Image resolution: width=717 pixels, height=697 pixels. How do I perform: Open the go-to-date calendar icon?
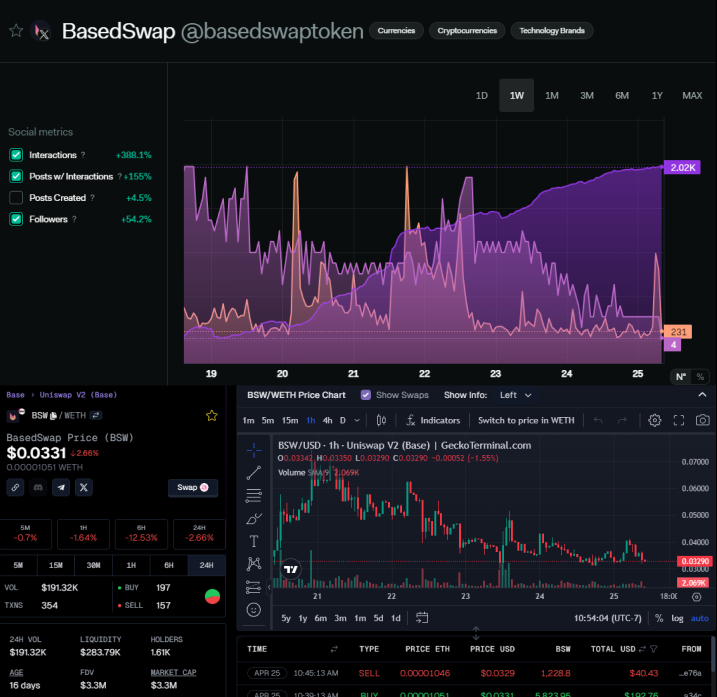pos(422,618)
